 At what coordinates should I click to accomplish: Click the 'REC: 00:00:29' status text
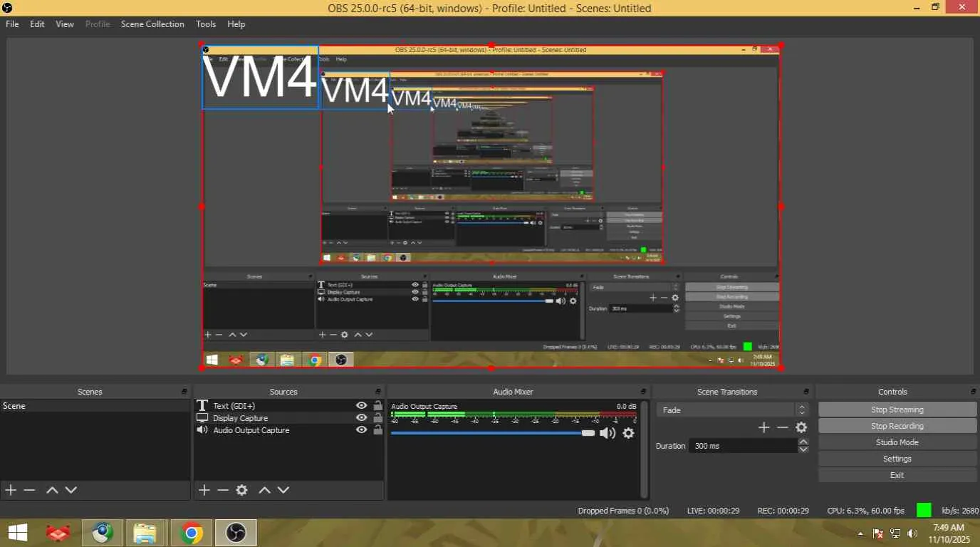click(x=783, y=511)
